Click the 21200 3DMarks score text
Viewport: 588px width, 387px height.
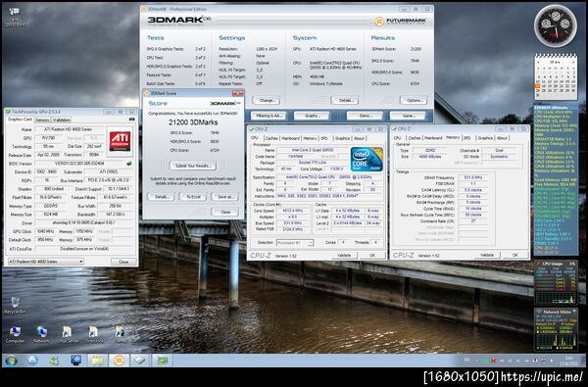click(193, 122)
